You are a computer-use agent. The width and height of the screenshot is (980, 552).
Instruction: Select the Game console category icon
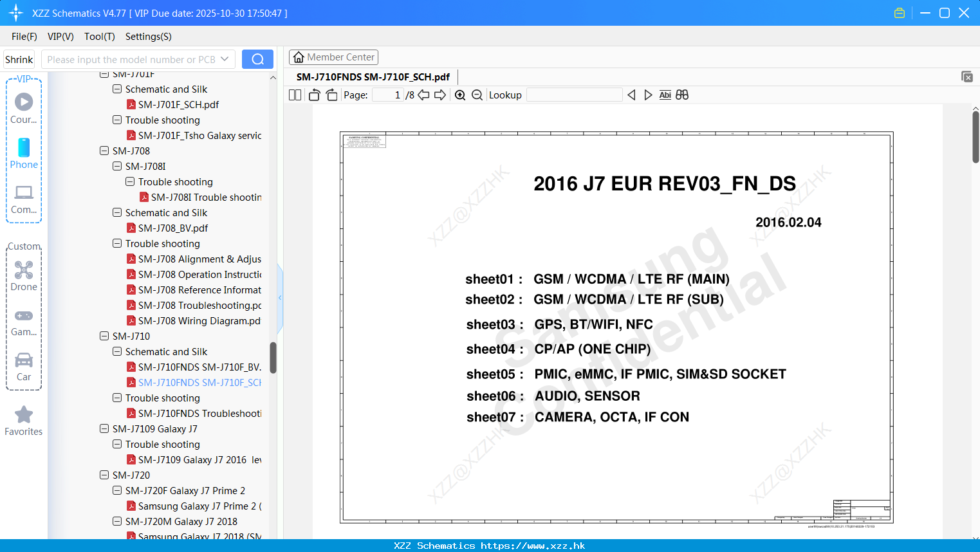24,322
